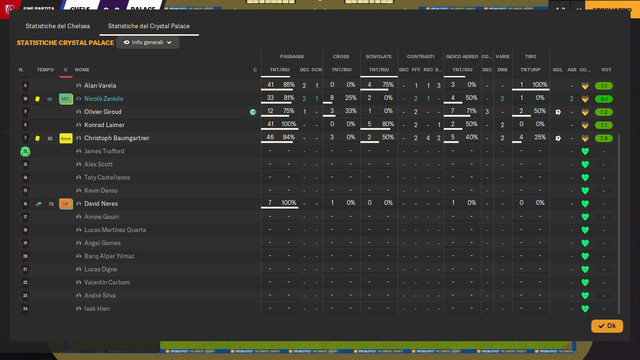Click the CONTRASTI column group header
This screenshot has height=360, width=640.
(x=420, y=57)
